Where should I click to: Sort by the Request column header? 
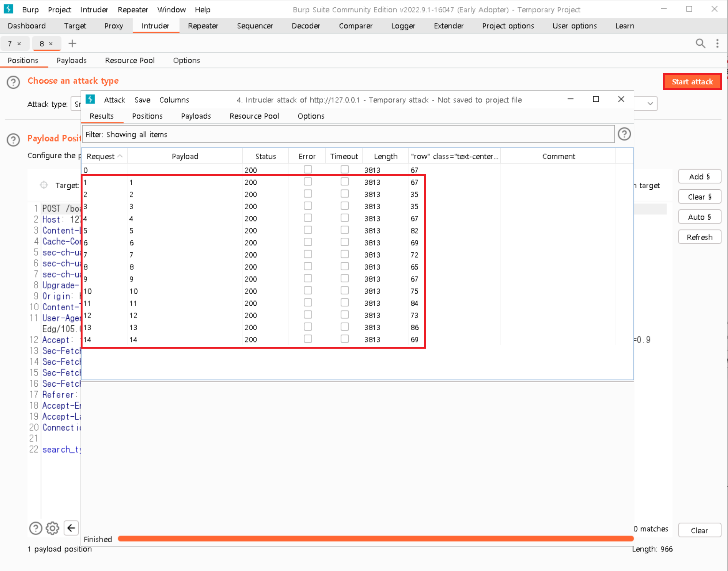(x=104, y=156)
